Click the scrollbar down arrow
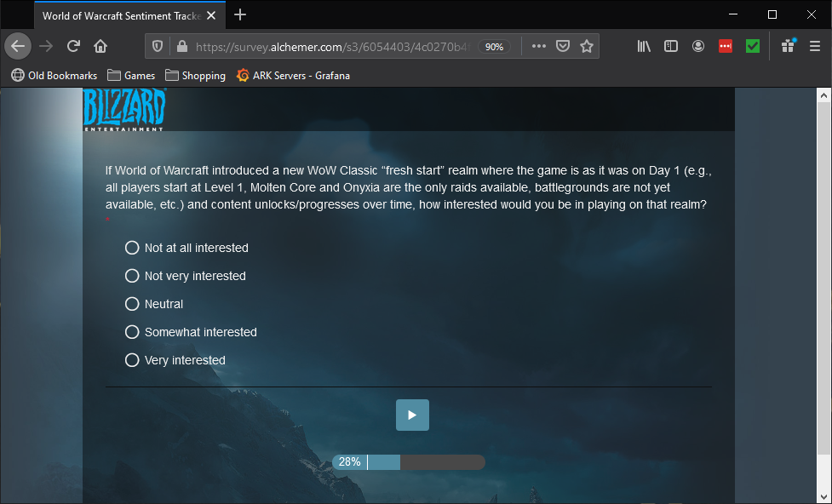This screenshot has height=504, width=832. [x=823, y=497]
